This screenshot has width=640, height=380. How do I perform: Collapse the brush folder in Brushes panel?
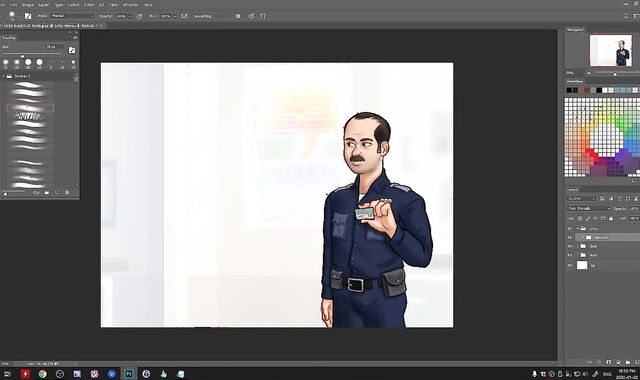3,76
